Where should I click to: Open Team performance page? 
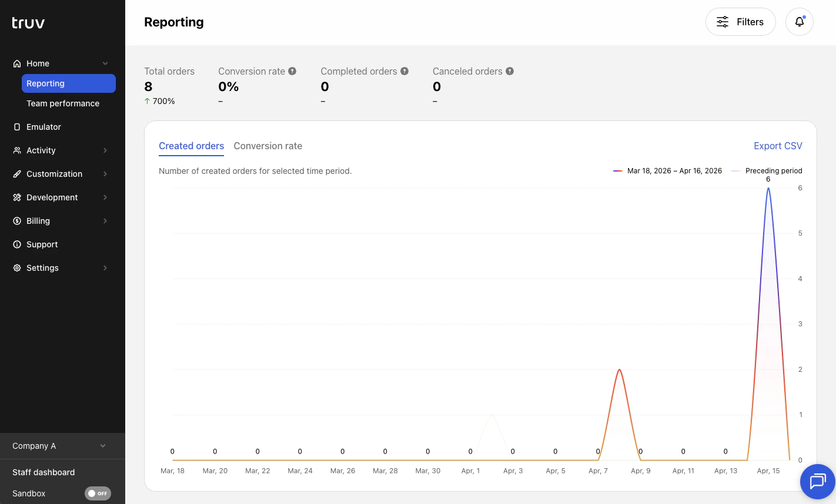coord(63,103)
